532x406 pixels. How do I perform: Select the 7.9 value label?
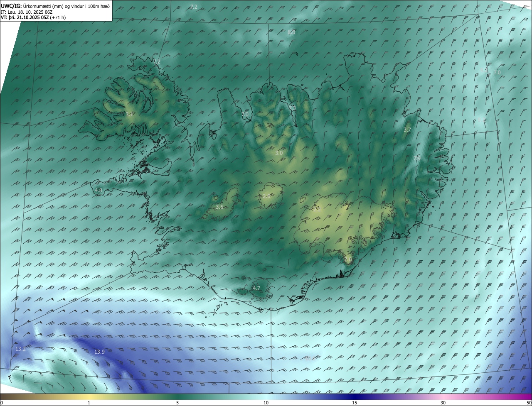coord(417,159)
